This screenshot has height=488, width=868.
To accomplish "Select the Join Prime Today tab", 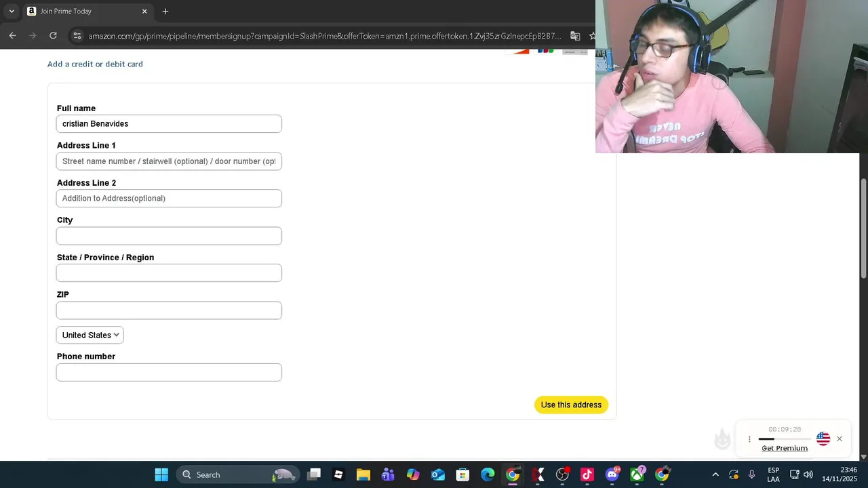I will pyautogui.click(x=87, y=11).
